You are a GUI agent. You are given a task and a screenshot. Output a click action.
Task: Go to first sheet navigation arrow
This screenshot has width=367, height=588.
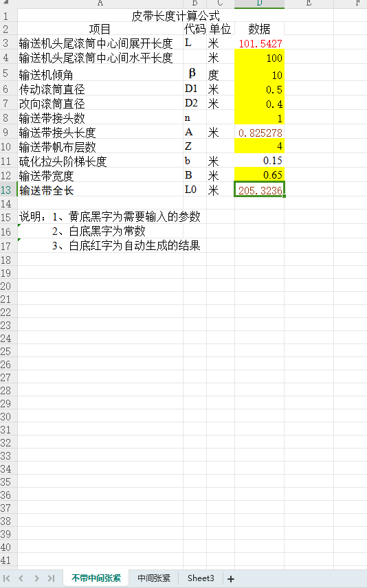7,578
